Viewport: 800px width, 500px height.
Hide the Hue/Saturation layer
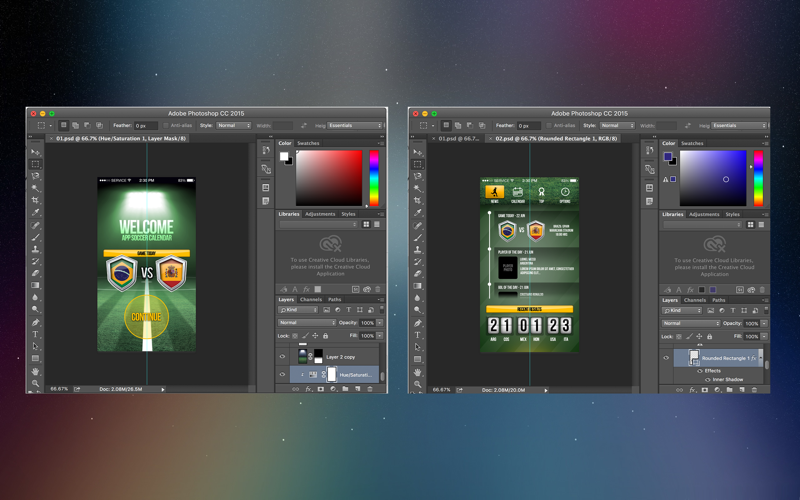tap(282, 374)
